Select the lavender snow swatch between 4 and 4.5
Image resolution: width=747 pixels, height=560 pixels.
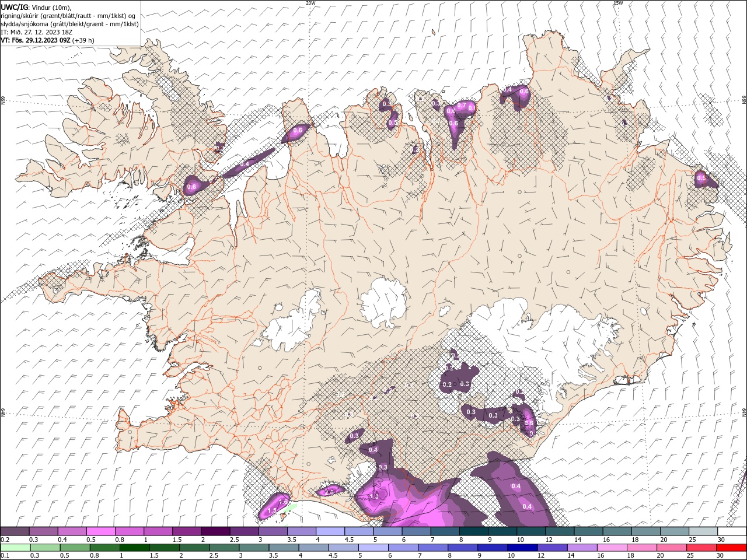(330, 531)
